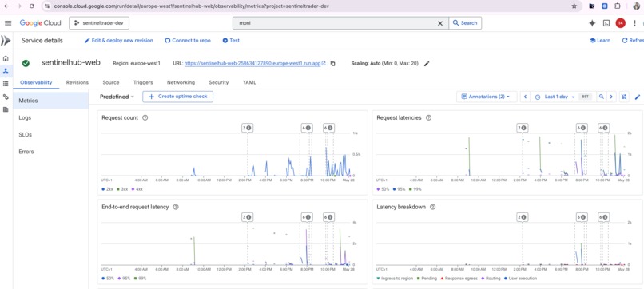
Task: Switch to the Observability tab
Action: [x=36, y=82]
